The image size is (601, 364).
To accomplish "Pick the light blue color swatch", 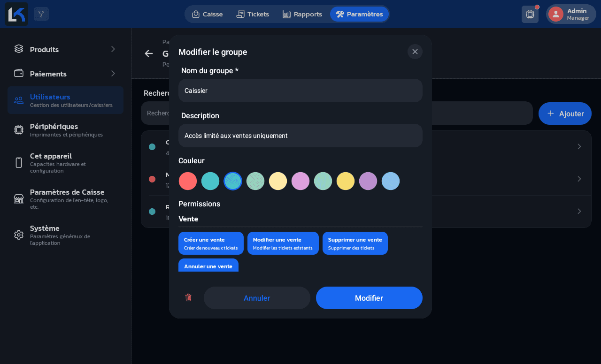I will (391, 181).
